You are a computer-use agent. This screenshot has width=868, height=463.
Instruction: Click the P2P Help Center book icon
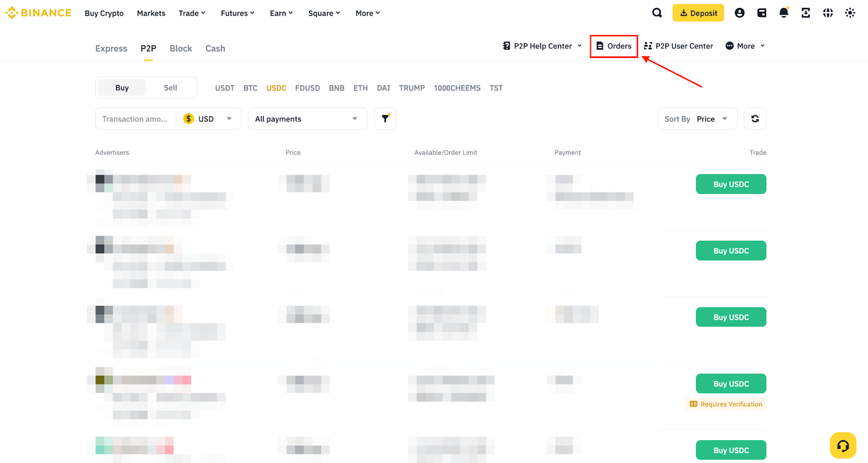click(x=506, y=46)
